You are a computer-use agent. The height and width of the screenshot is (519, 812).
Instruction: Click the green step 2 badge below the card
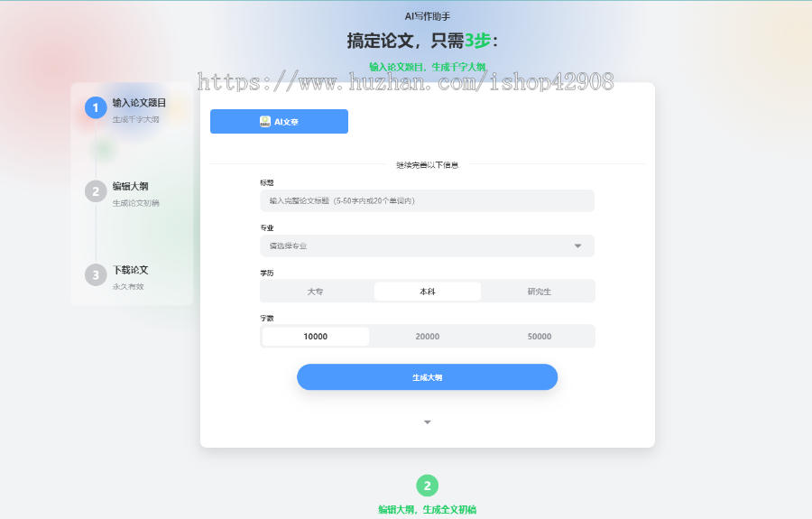(x=428, y=486)
